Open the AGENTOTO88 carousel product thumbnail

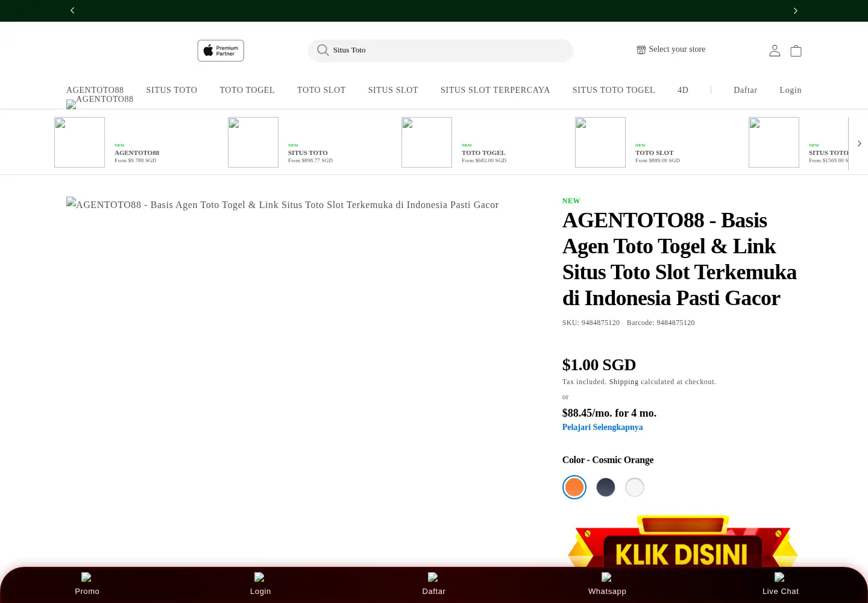[x=80, y=142]
